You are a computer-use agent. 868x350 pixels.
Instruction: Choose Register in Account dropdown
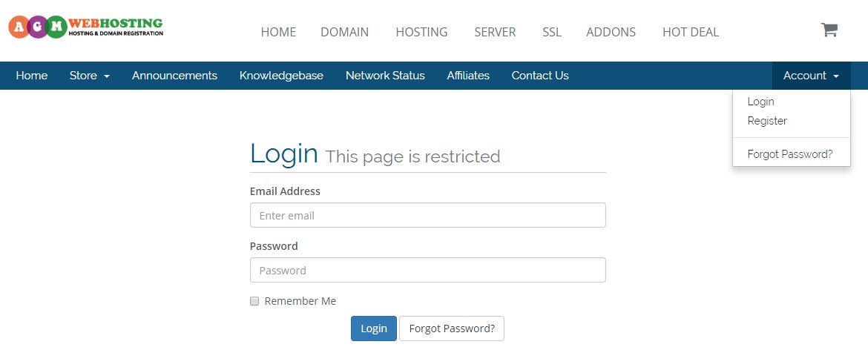(x=766, y=121)
